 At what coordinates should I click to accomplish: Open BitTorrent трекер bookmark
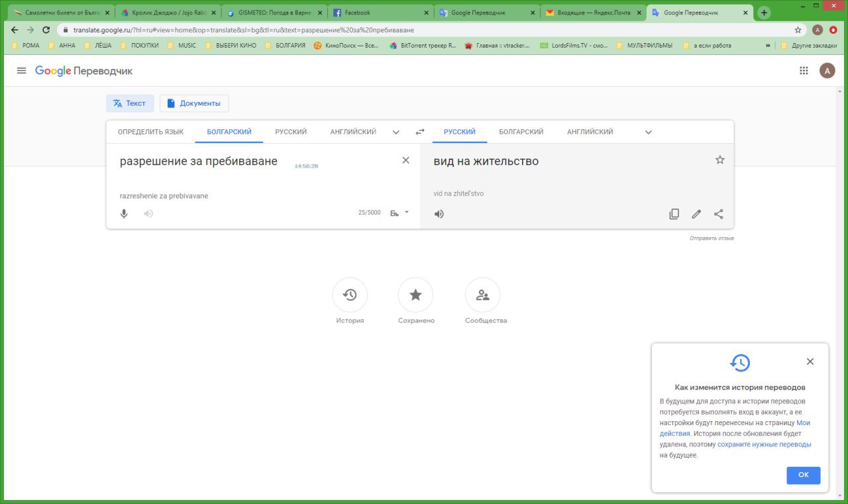pyautogui.click(x=423, y=46)
